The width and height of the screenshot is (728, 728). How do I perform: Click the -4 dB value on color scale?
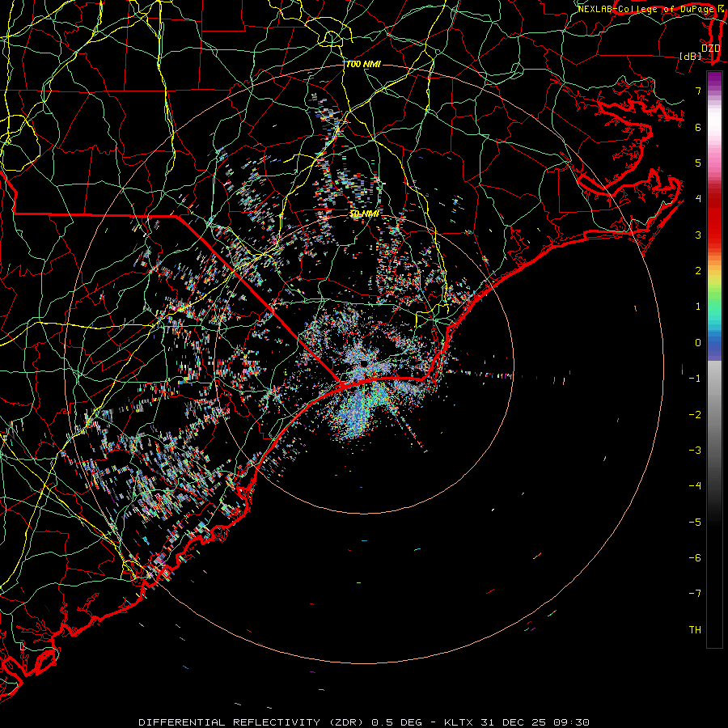(x=695, y=486)
